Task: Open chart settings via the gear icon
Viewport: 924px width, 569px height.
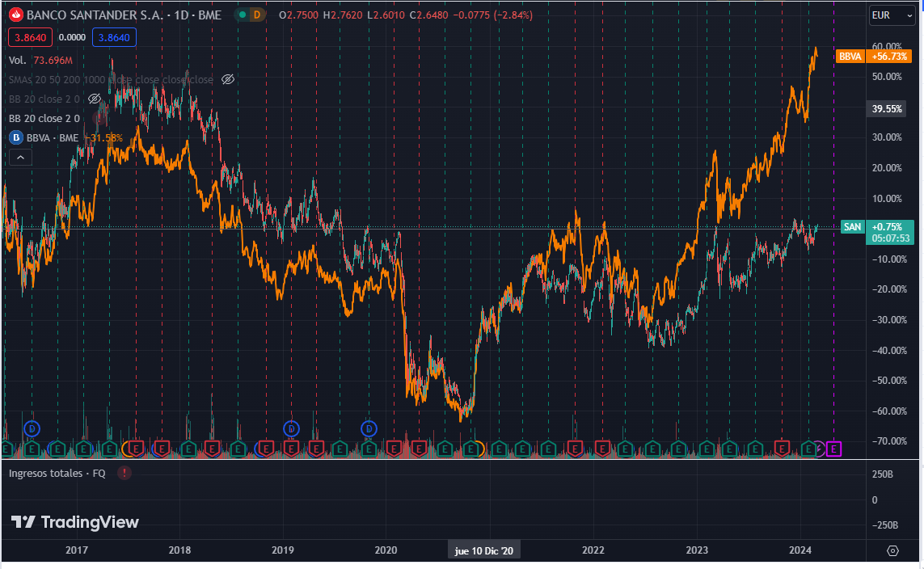Action: click(x=892, y=550)
